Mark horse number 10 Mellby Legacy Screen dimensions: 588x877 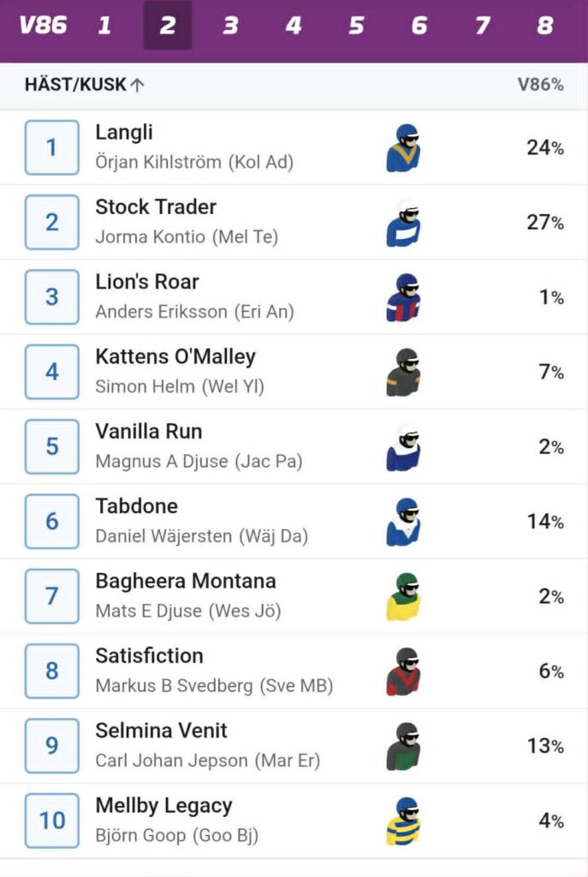coord(51,820)
